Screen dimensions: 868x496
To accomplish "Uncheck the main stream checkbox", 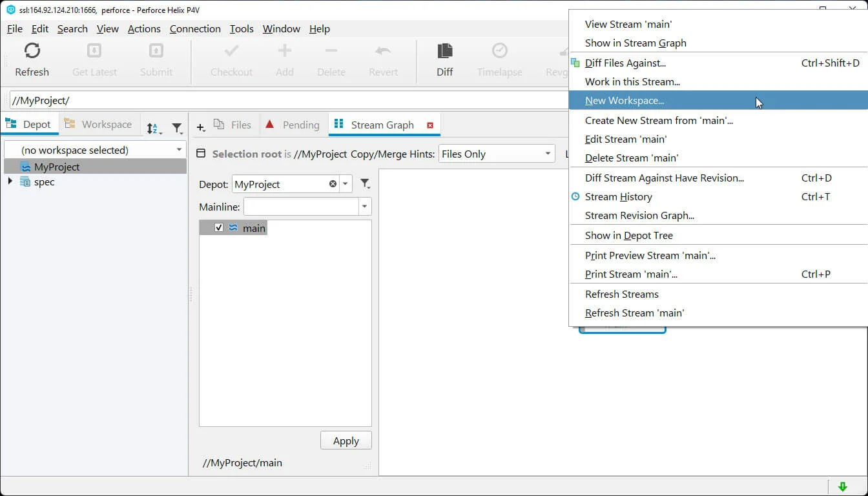I will [x=219, y=227].
